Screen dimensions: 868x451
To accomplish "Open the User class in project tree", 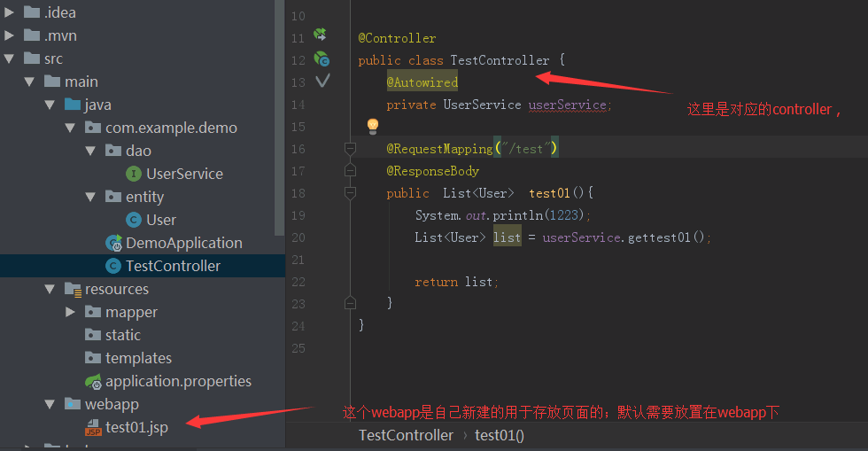I will pyautogui.click(x=160, y=220).
